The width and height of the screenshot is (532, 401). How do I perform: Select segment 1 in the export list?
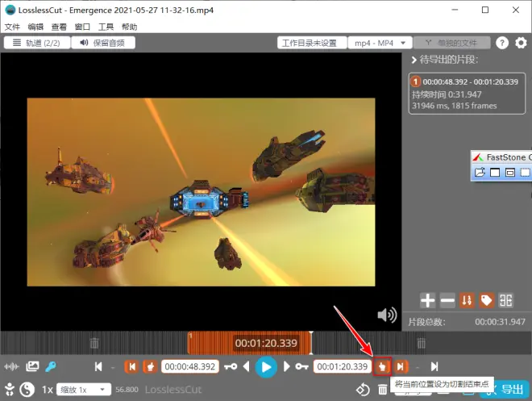coord(467,94)
